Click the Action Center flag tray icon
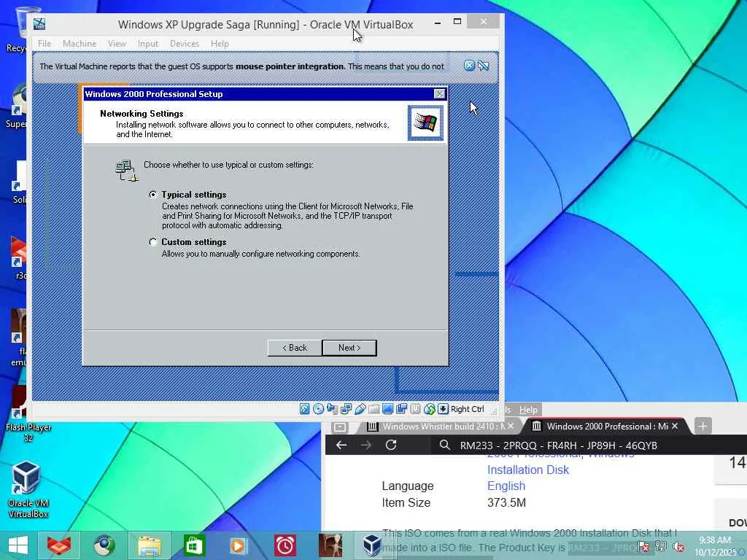This screenshot has height=560, width=747. point(643,545)
